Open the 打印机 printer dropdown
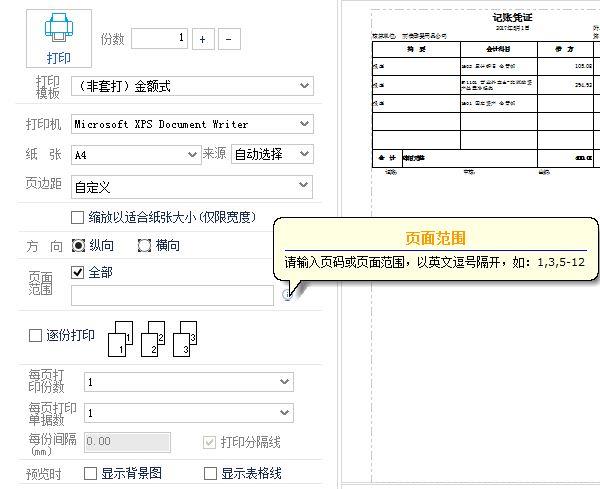 point(192,124)
